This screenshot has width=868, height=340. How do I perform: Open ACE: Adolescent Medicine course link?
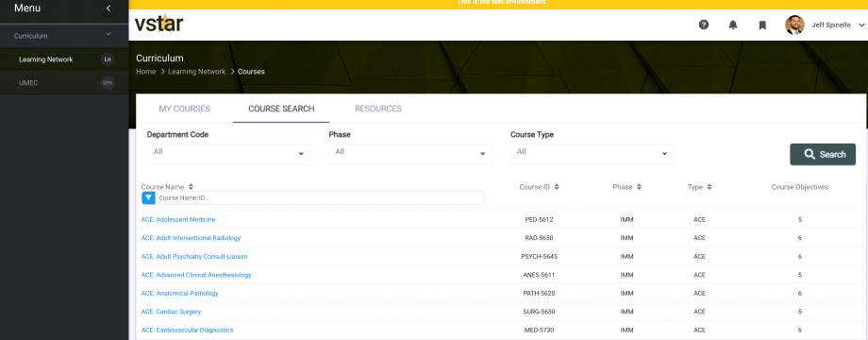[x=178, y=220]
